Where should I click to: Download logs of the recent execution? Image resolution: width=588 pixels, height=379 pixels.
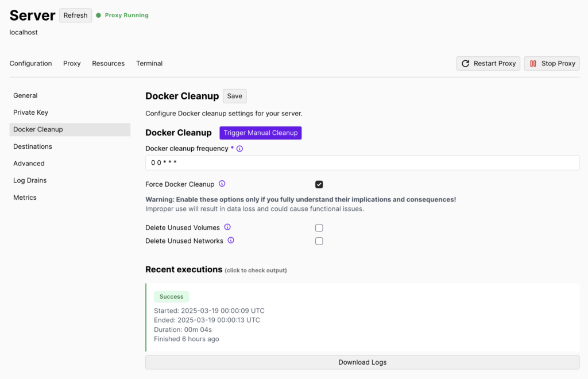tap(362, 362)
